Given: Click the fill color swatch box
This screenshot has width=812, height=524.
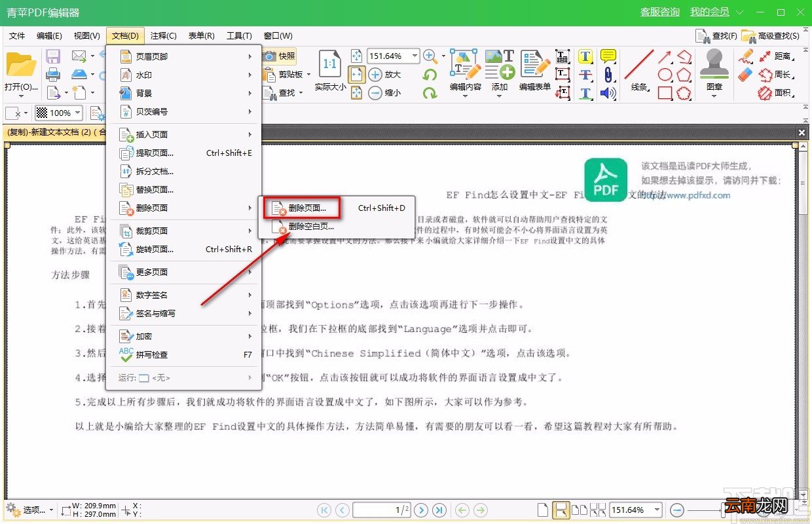Looking at the screenshot, I should click(x=13, y=113).
